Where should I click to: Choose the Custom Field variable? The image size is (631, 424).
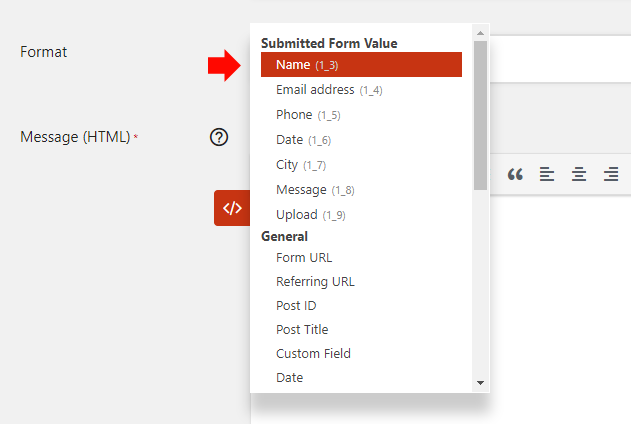coord(361,353)
